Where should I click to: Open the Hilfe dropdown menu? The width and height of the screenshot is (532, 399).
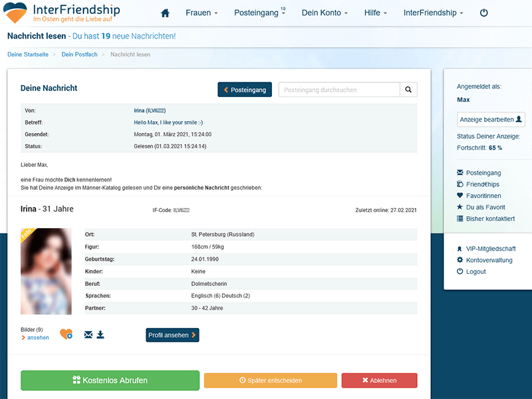point(376,13)
